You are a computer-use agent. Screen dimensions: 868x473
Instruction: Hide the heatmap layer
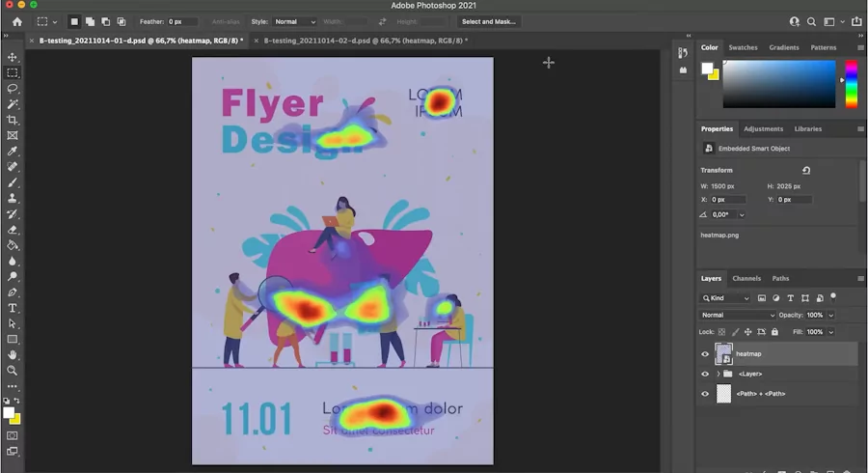coord(705,354)
